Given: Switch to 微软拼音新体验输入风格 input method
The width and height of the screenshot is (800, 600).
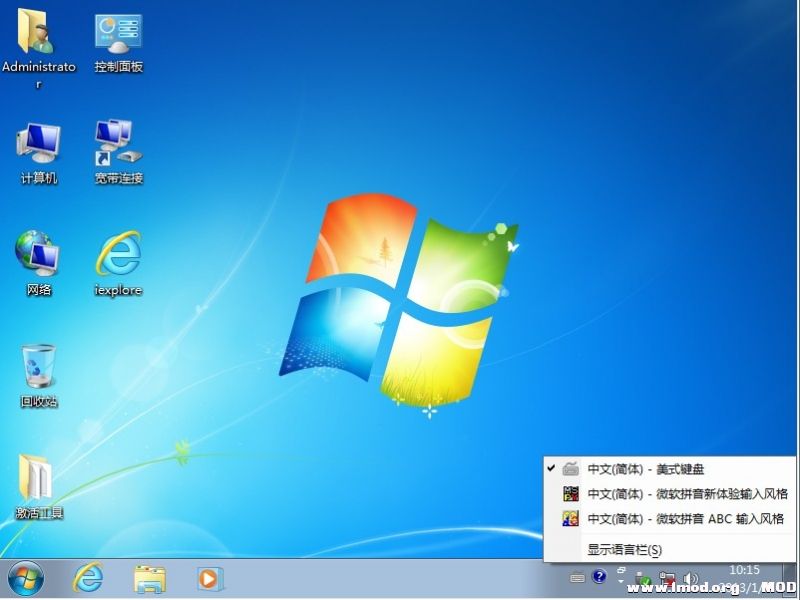Looking at the screenshot, I should point(686,494).
